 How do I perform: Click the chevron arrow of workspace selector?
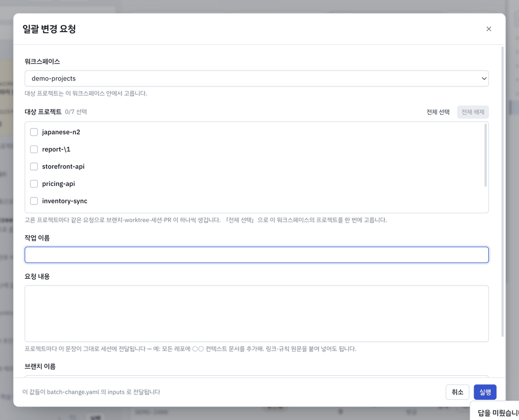pyautogui.click(x=483, y=78)
